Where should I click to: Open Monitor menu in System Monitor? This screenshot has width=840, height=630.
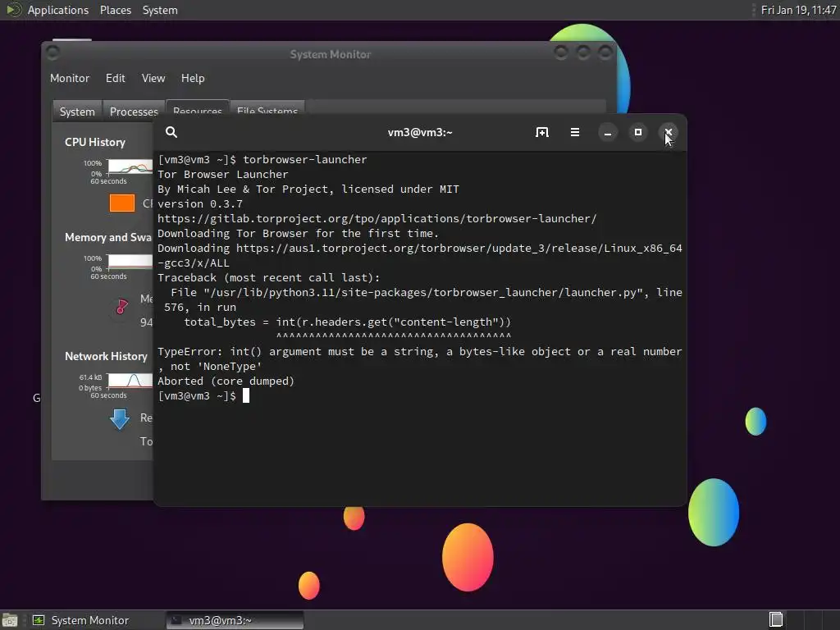tap(70, 78)
